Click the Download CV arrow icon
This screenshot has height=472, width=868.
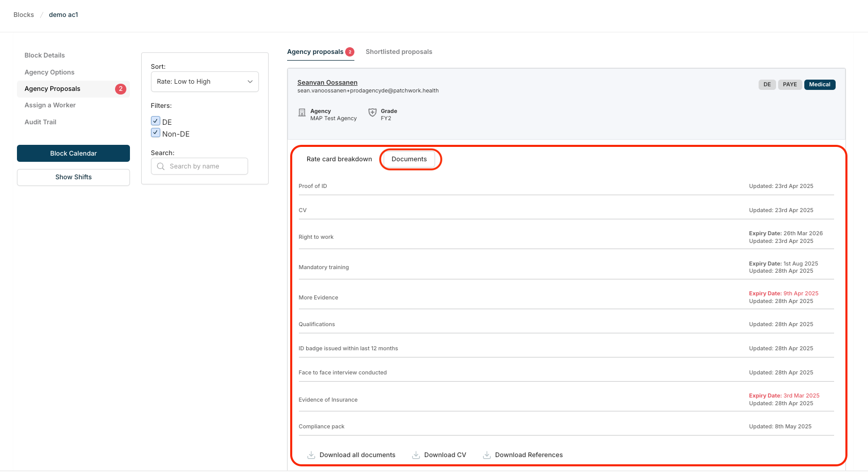coord(416,455)
